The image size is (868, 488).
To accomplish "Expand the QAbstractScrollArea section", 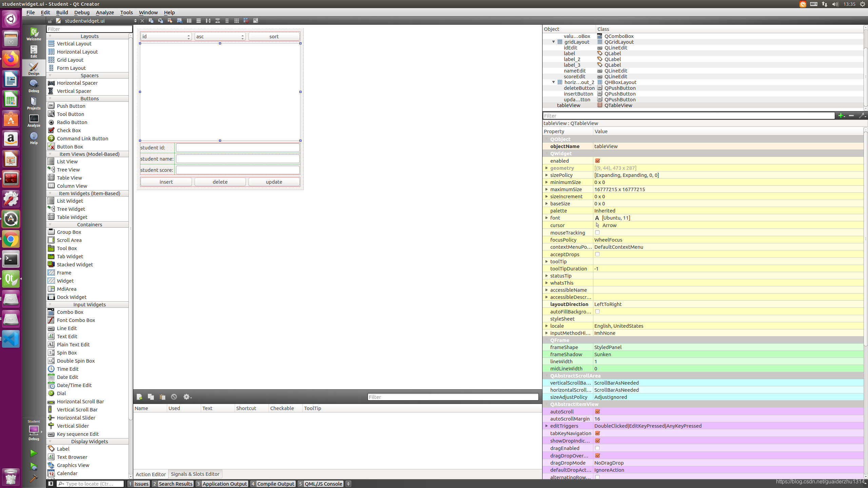I will click(x=546, y=375).
